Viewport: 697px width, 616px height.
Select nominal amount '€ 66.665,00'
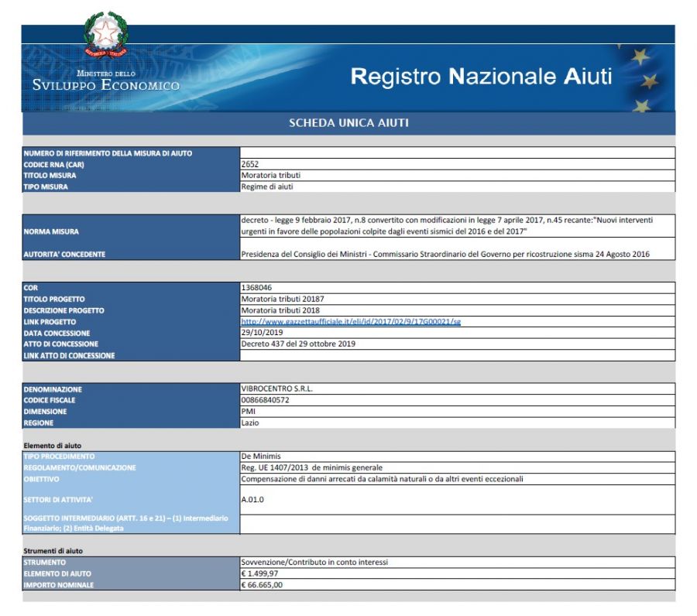click(x=262, y=585)
